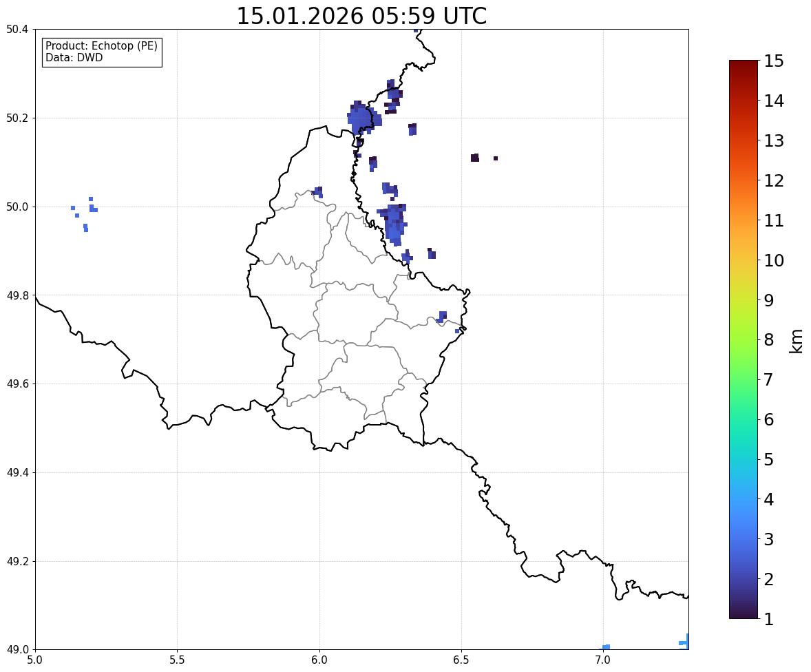Click colorbar tick label 6
Screen dimensions: 811x672
769,419
